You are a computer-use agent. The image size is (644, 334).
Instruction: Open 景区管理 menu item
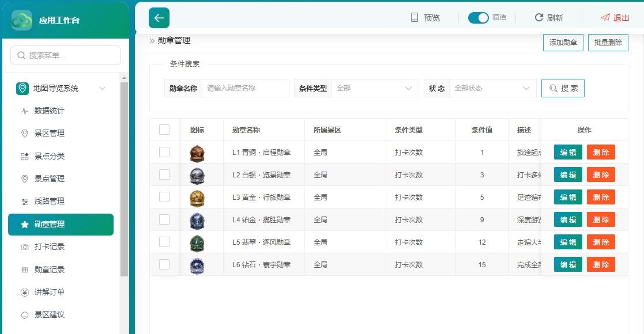tap(61, 134)
